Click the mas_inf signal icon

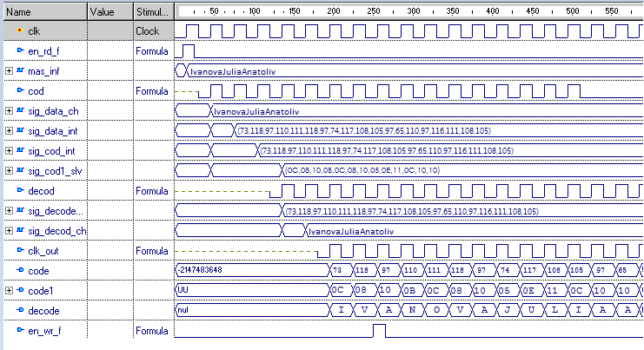[x=21, y=70]
